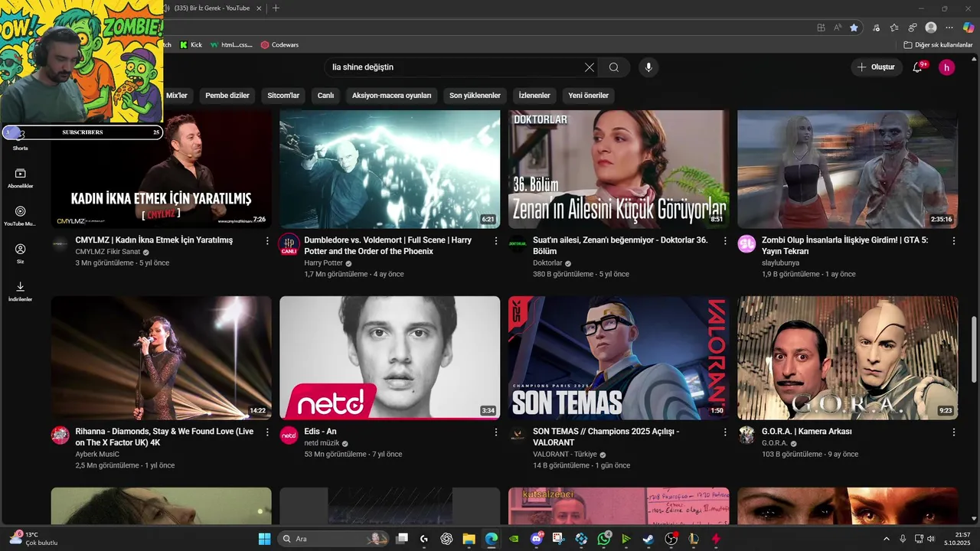Screen dimensions: 980x551
Task: Open Diğer sık kullanılanlar folder
Action: [x=938, y=45]
